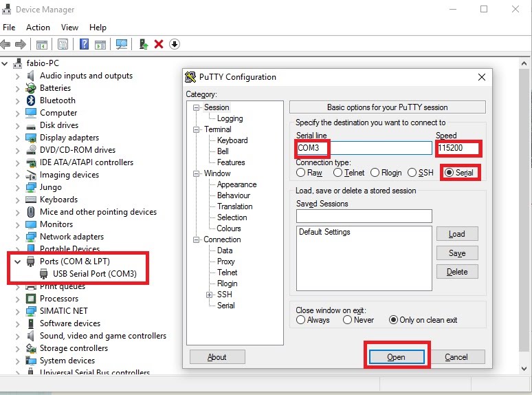Collapse the Ports (COM & LPT) node
Viewport: 532px width, 395px height.
(x=18, y=261)
